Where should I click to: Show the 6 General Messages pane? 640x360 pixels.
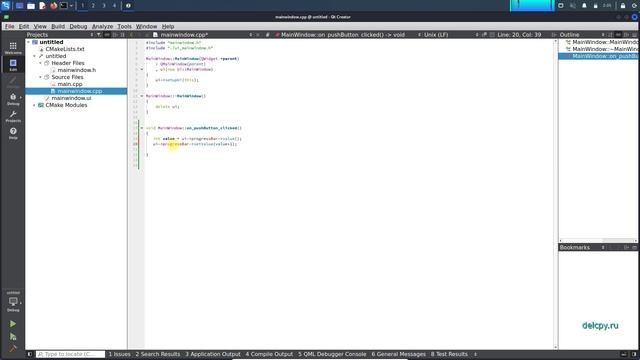398,354
